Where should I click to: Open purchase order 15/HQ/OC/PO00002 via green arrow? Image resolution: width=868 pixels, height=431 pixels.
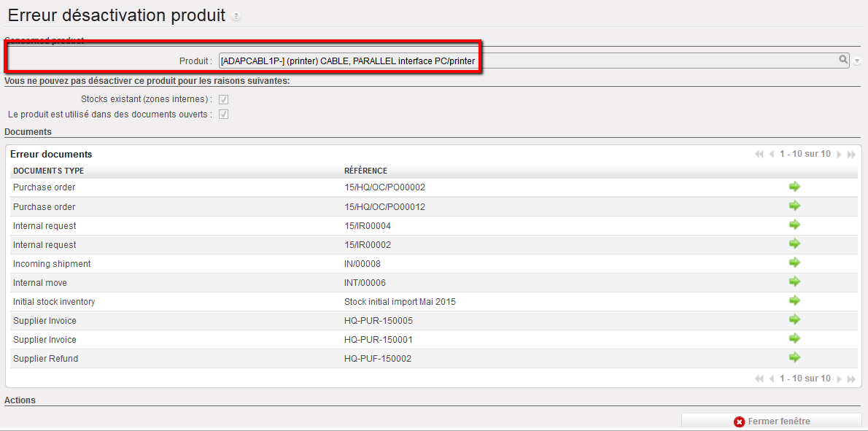tap(794, 187)
